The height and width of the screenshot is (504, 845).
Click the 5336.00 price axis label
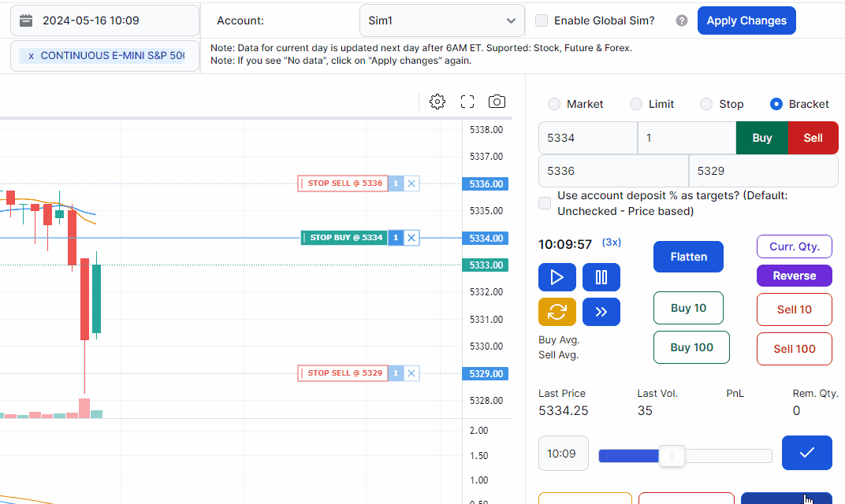pos(486,184)
